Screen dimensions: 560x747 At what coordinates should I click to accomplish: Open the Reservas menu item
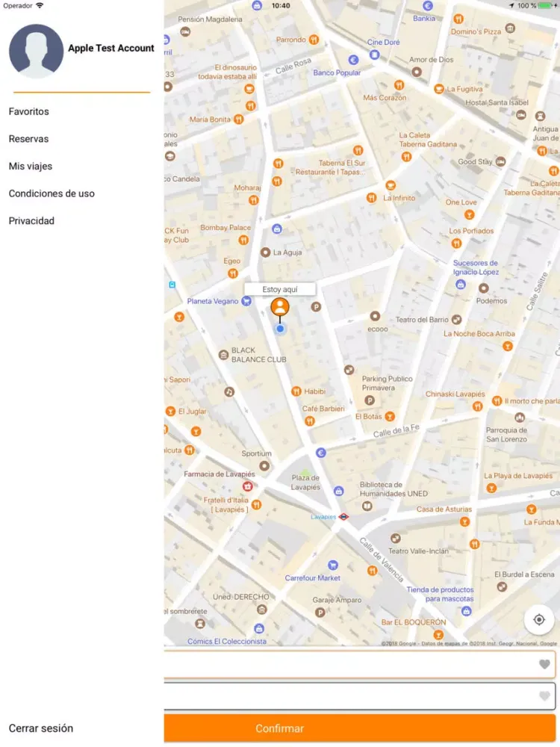pyautogui.click(x=28, y=139)
